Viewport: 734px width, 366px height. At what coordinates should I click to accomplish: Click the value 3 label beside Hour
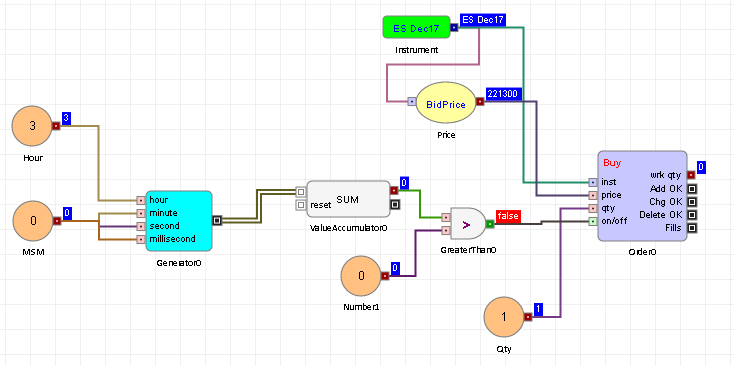click(x=66, y=118)
